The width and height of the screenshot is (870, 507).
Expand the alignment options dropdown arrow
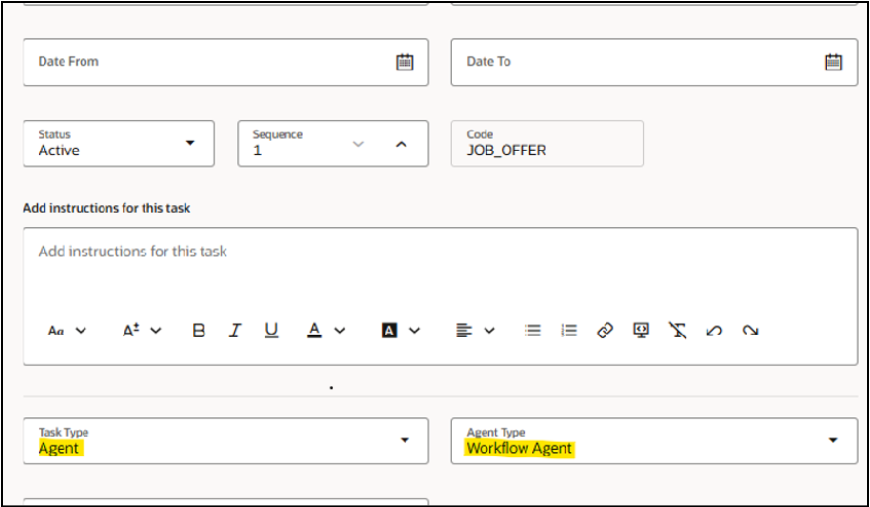click(489, 331)
